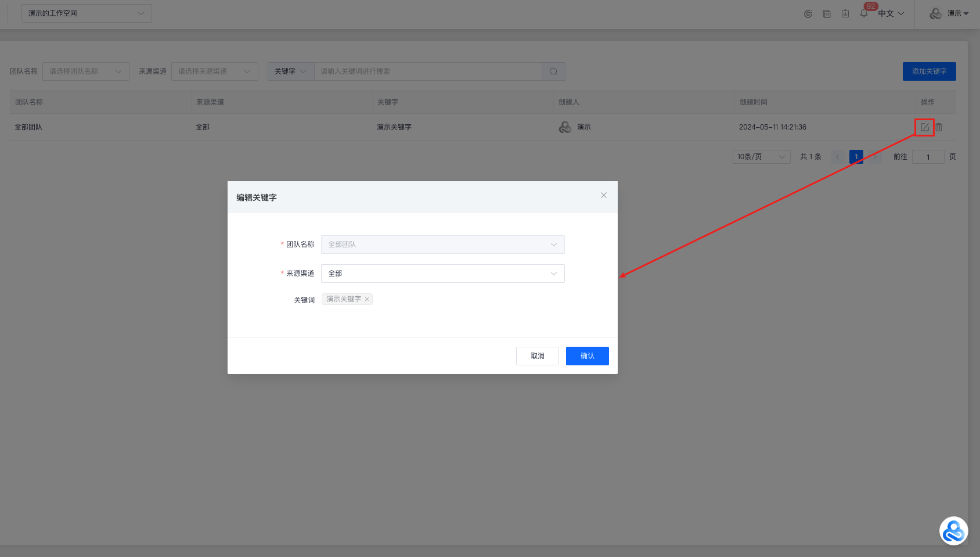
Task: Remove the 演示关键字 keyword tag
Action: (x=367, y=299)
